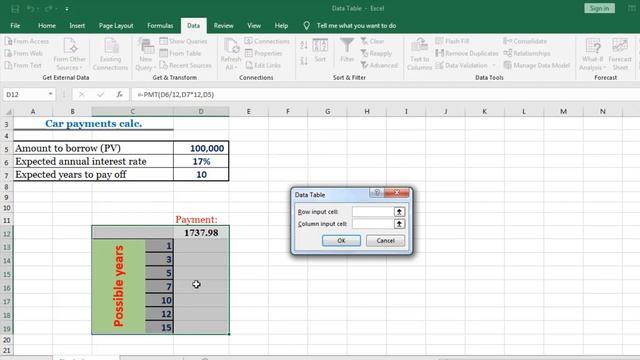Viewport: 640px width, 360px height.
Task: Open Recent Sources
Action: [x=185, y=65]
